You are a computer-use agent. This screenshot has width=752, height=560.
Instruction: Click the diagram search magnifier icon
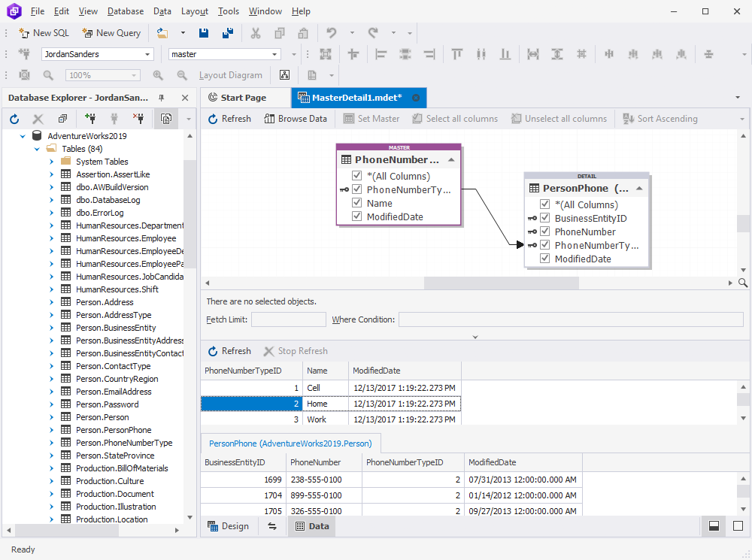pyautogui.click(x=743, y=283)
